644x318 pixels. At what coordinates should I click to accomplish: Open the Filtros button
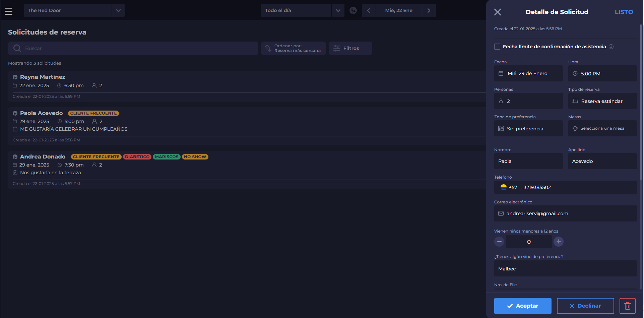click(x=350, y=48)
